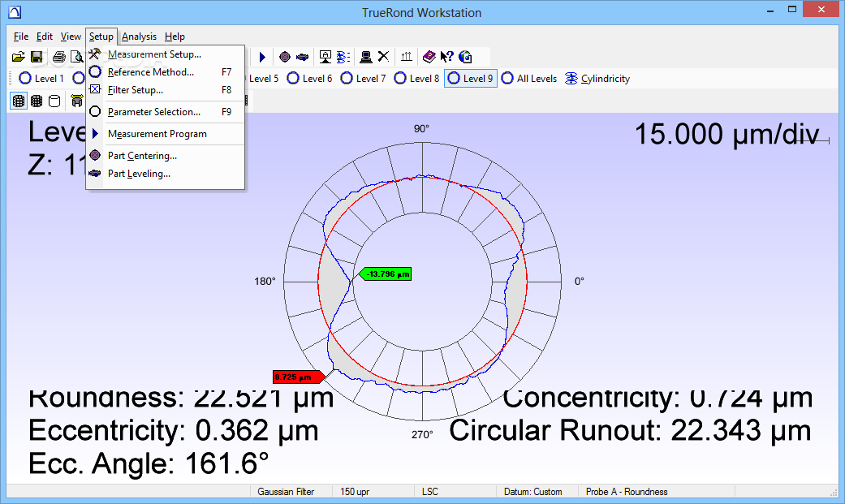Open the View menu
The image size is (845, 504).
pos(71,37)
